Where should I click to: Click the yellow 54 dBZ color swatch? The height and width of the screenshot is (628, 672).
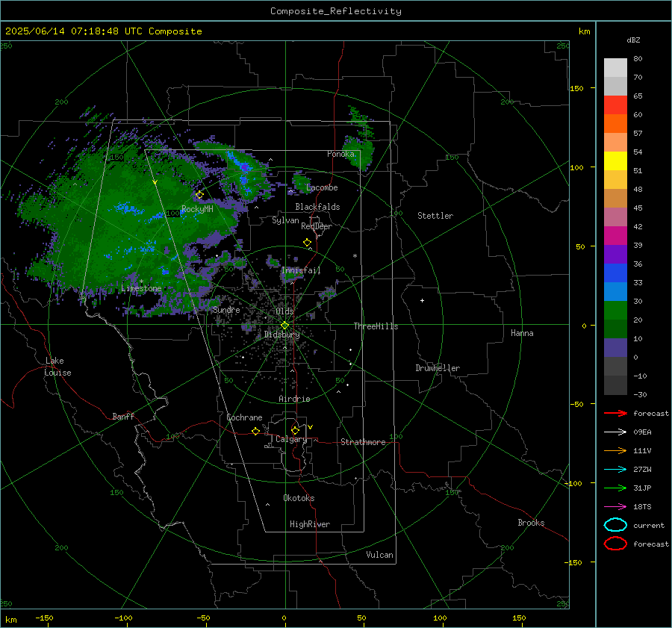(615, 161)
